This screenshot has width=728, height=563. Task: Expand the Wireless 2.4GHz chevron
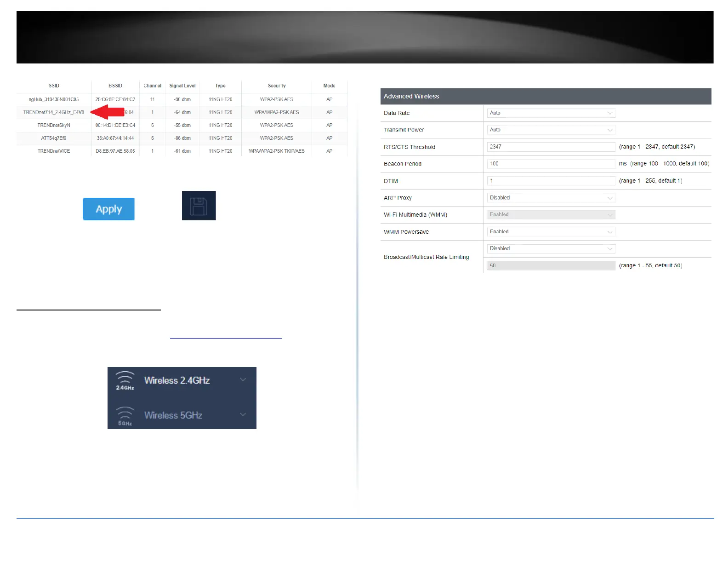click(243, 379)
